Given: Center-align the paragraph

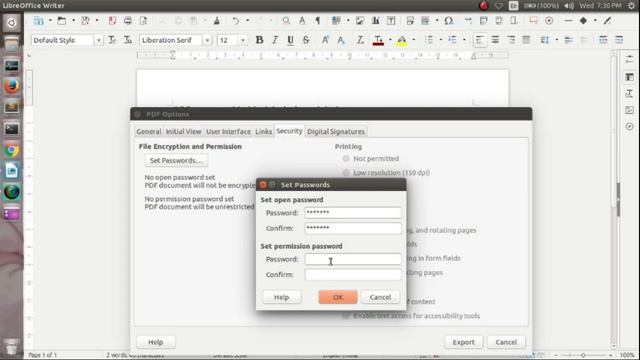Looking at the screenshot, I should click(x=495, y=40).
